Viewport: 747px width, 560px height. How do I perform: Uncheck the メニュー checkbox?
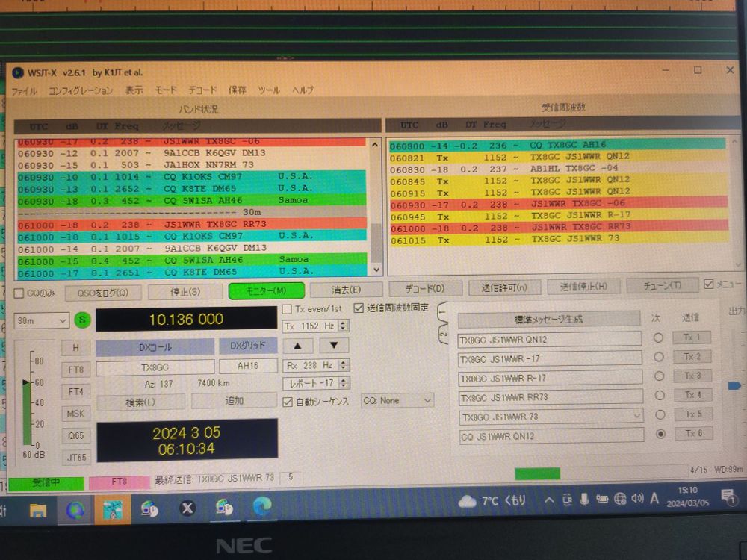click(708, 284)
